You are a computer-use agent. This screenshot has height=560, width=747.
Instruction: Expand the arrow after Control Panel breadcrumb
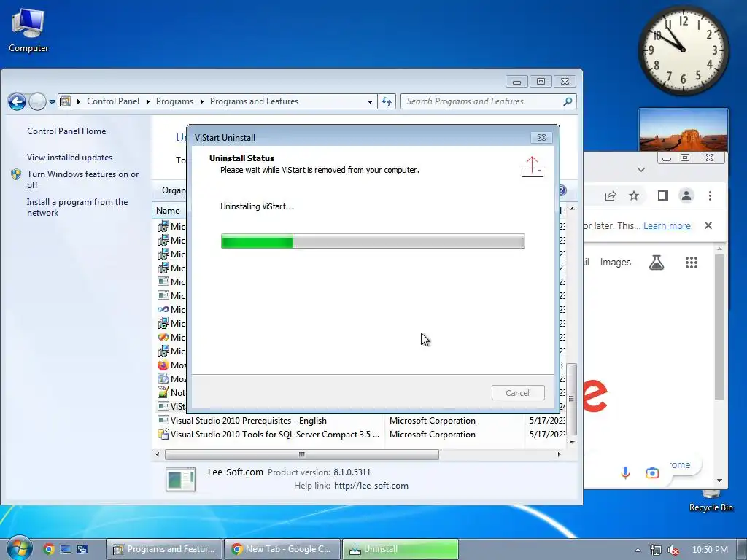(x=147, y=102)
